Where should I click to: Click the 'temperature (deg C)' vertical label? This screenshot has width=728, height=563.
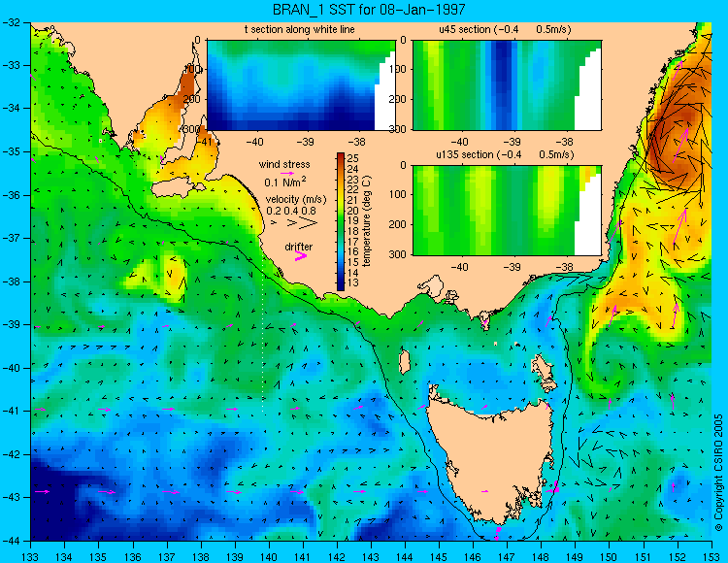[x=367, y=221]
